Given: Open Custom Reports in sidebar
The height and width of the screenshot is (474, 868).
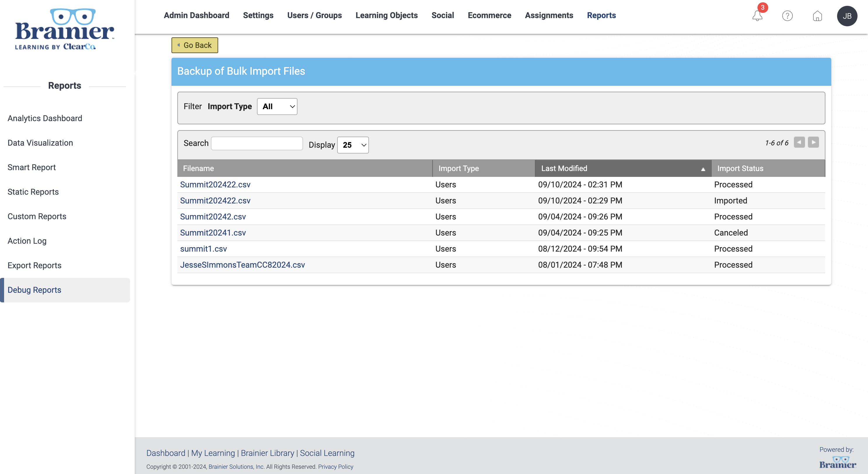Looking at the screenshot, I should coord(37,217).
